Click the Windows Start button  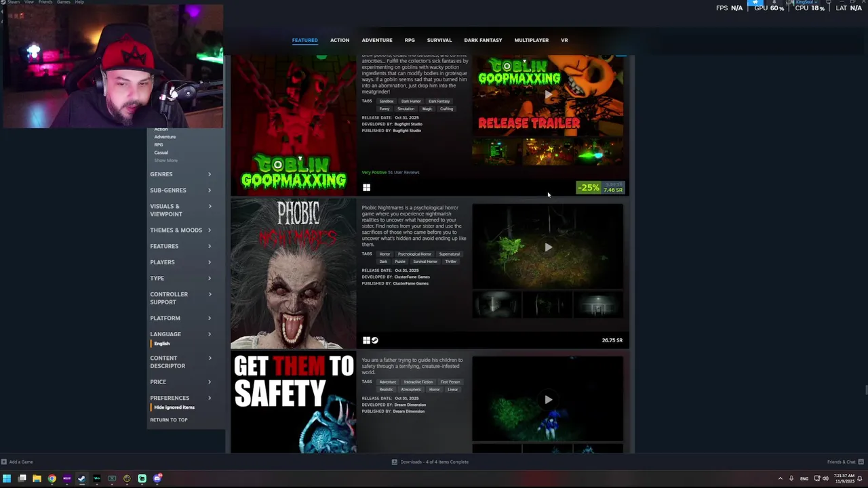(x=7, y=479)
